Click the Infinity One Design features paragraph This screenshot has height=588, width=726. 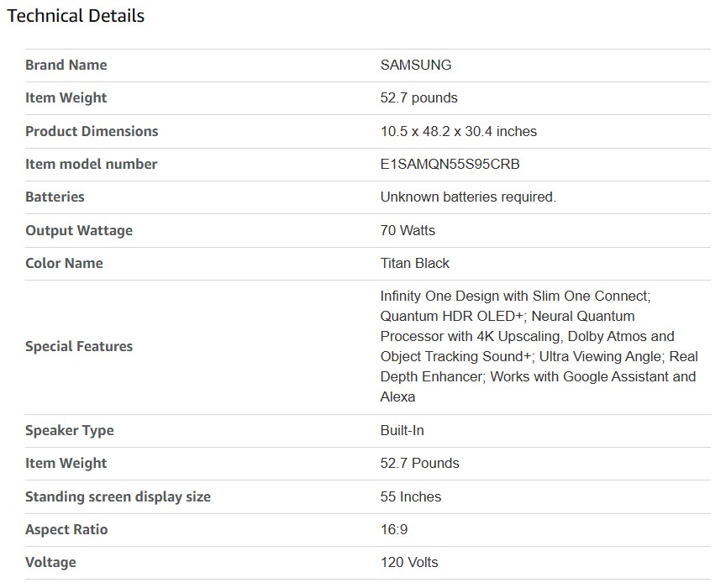pyautogui.click(x=538, y=346)
